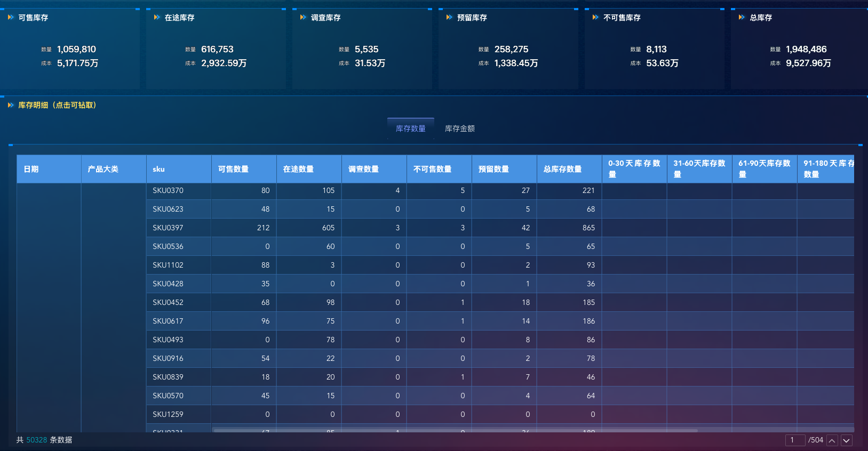The width and height of the screenshot is (868, 451).
Task: Click the arrow icon beside 不可售库存
Action: point(595,18)
